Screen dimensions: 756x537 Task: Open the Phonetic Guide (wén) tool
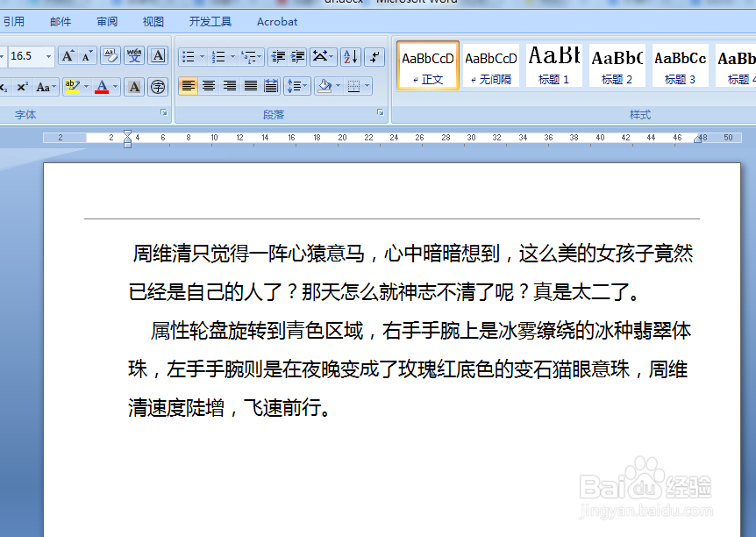pyautogui.click(x=134, y=56)
